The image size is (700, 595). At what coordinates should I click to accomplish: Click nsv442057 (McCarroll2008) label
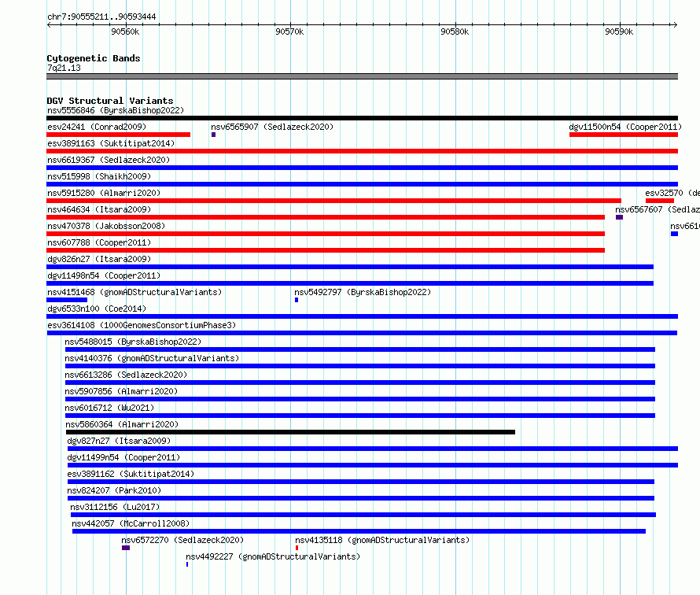(131, 523)
